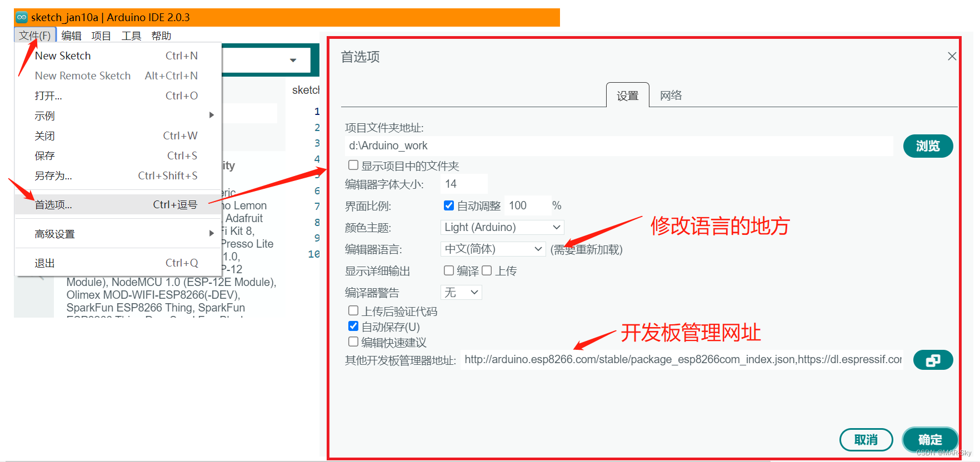This screenshot has width=980, height=462.
Task: Open the 帮助 menu
Action: 161,36
